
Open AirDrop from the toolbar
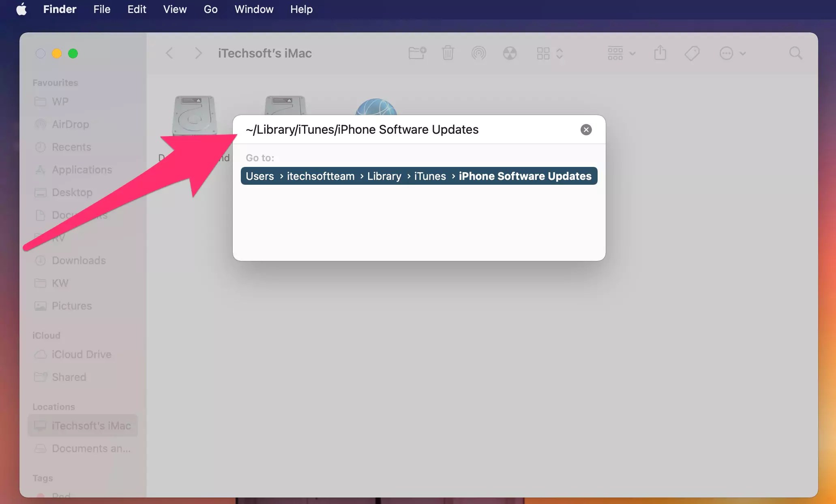coord(479,53)
